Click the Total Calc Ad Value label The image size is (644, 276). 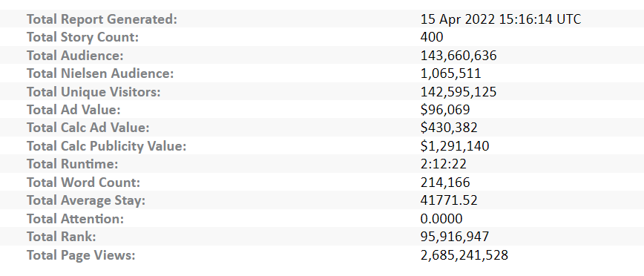(88, 128)
